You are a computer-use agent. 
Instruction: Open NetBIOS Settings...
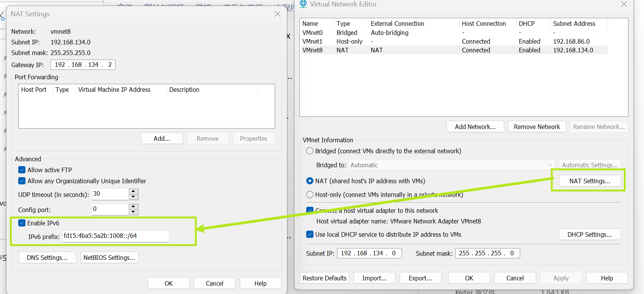(109, 258)
